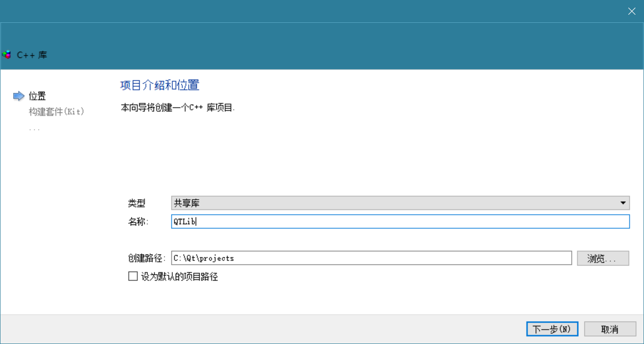The width and height of the screenshot is (644, 344).
Task: Click the C++ 库 wizard title text
Action: point(32,55)
